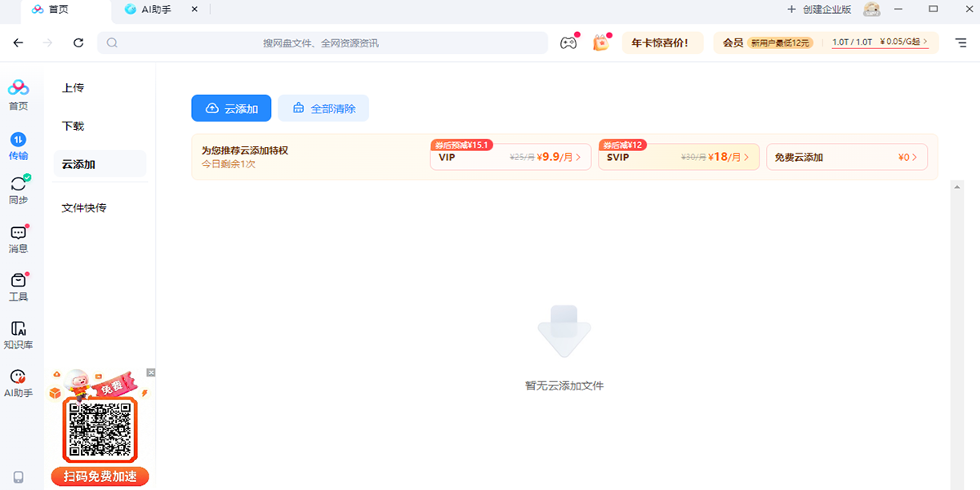Click the 云添加 blue button

coord(231,108)
